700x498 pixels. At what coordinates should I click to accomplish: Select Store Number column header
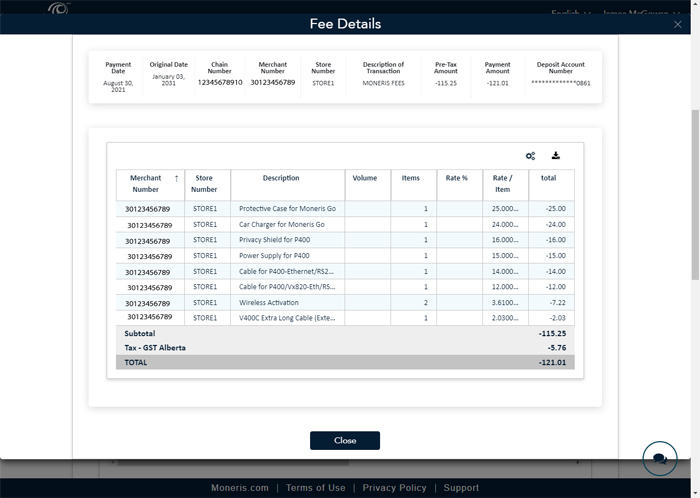(208, 185)
